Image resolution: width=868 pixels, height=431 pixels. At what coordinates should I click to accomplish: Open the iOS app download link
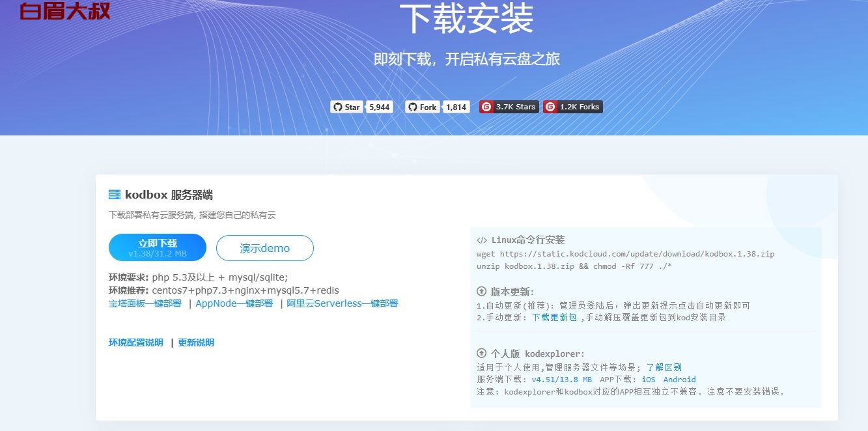[649, 380]
